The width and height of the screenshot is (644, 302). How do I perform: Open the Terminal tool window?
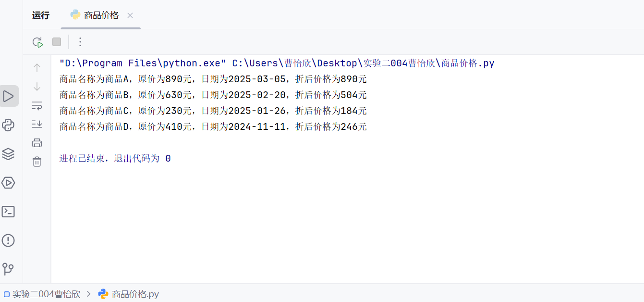[9, 212]
